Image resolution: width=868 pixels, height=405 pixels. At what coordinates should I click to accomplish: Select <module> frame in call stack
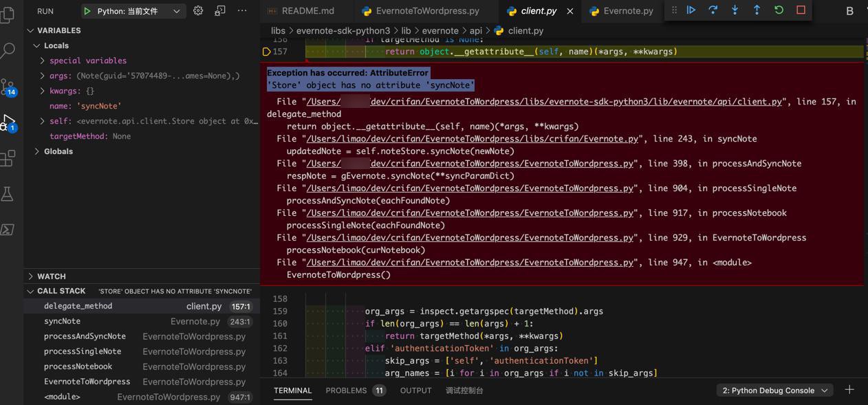point(142,397)
